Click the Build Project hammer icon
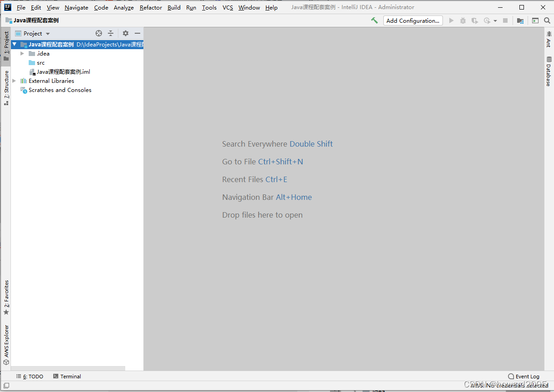Viewport: 554px width, 392px height. pyautogui.click(x=374, y=20)
